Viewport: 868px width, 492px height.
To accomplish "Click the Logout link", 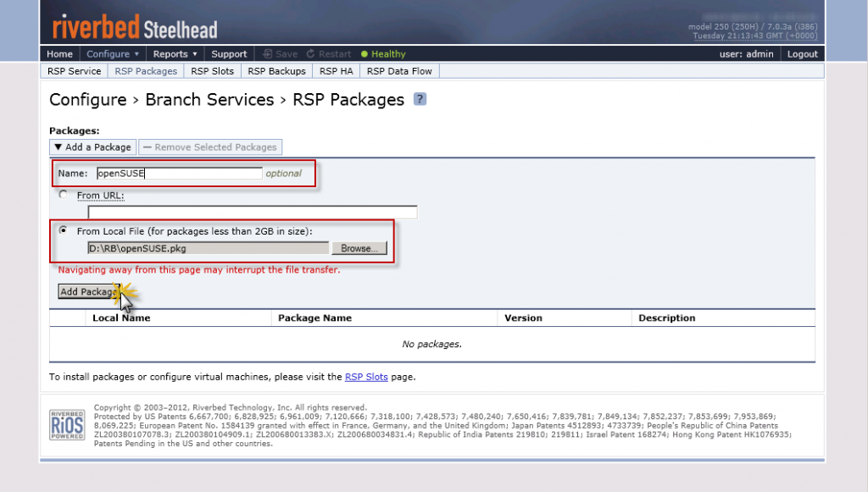I will click(802, 54).
